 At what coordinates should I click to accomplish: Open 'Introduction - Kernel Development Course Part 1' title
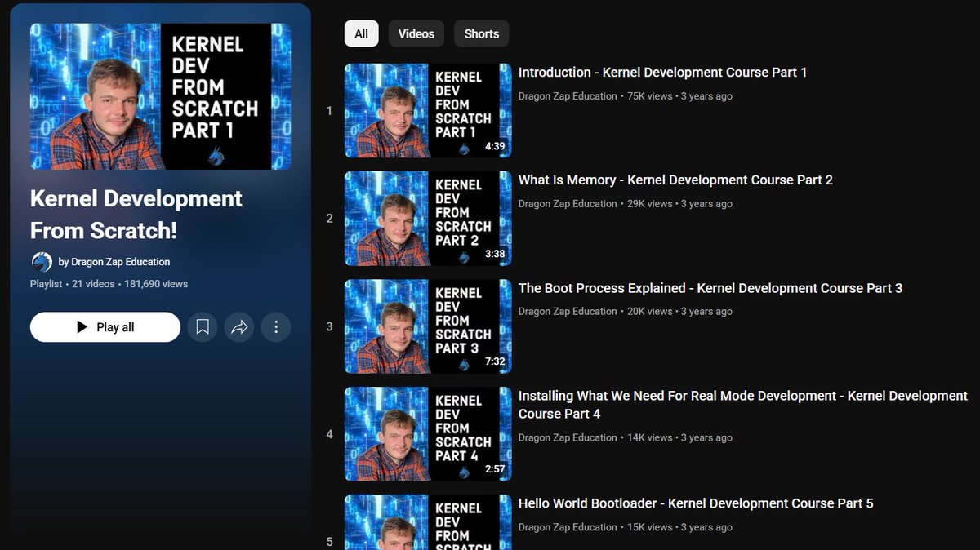point(662,73)
